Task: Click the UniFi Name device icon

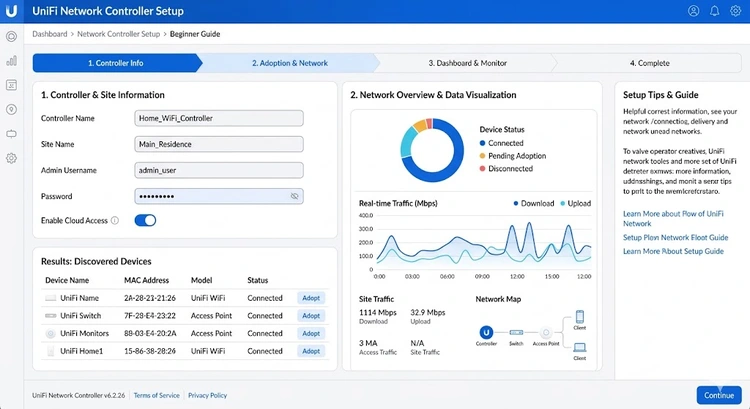Action: click(50, 298)
